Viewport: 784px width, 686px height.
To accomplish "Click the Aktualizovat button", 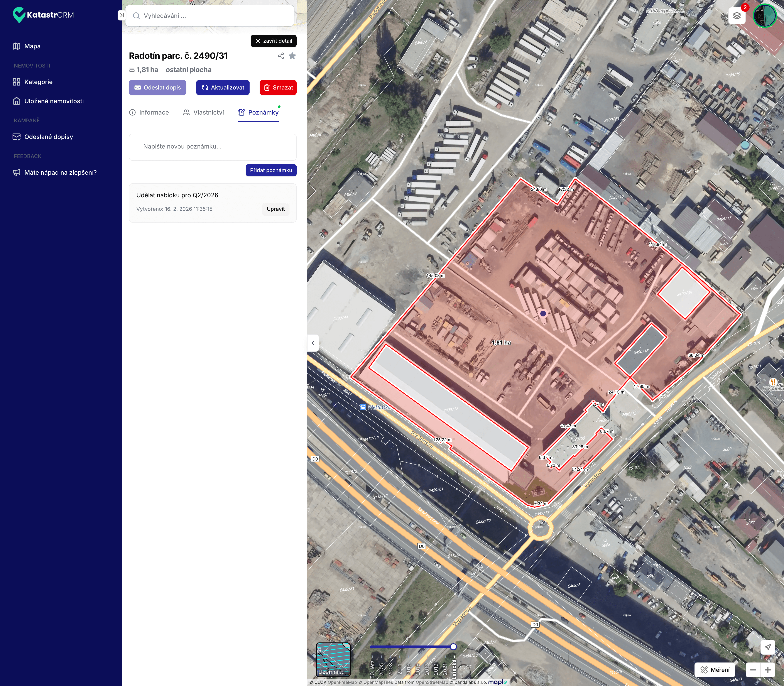I will pyautogui.click(x=223, y=87).
